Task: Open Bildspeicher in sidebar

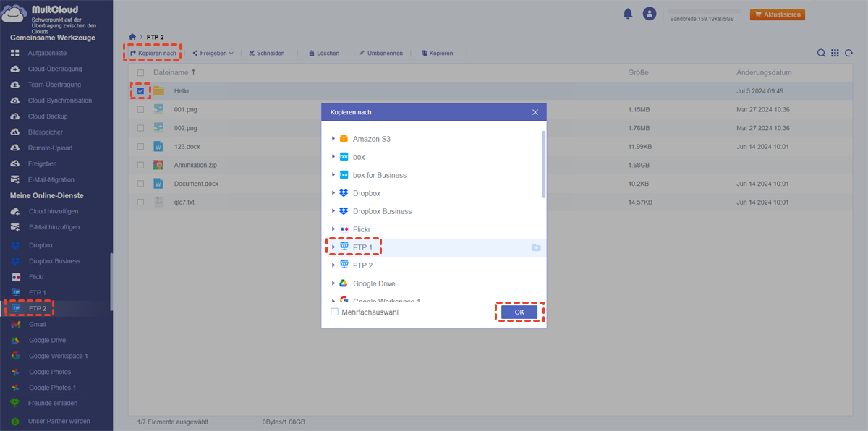Action: pos(46,132)
